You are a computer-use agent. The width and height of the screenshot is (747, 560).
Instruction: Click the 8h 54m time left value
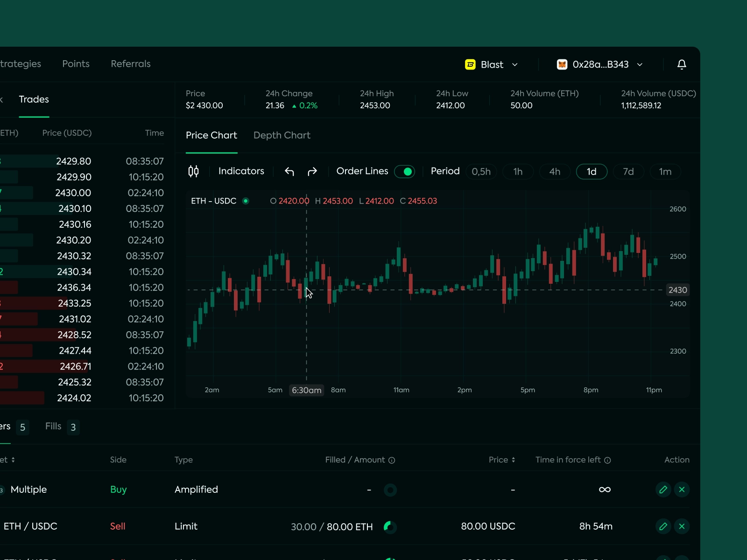[x=596, y=526]
